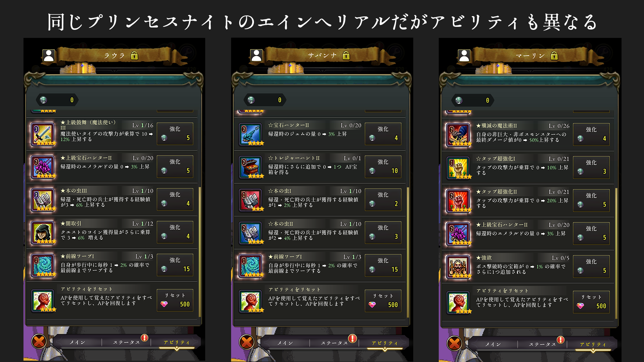Select the 強欲 king ability icon in マーリン panel

click(x=459, y=267)
